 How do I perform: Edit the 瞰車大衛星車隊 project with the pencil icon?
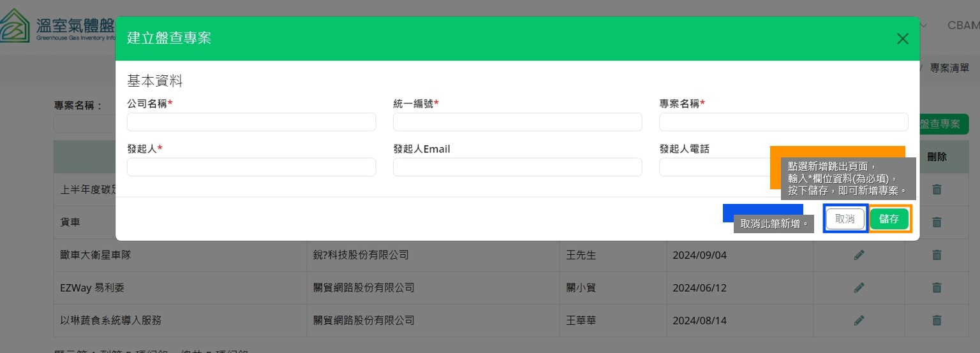point(859,255)
